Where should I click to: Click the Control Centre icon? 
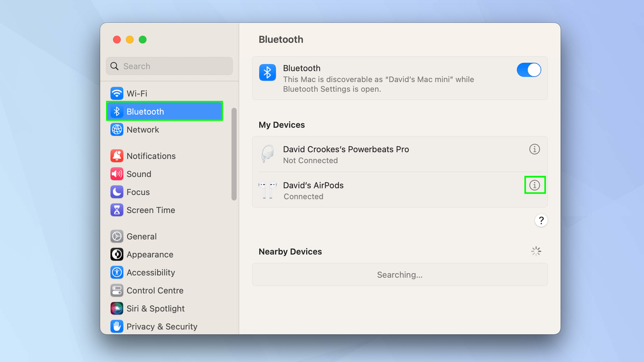coord(117,291)
